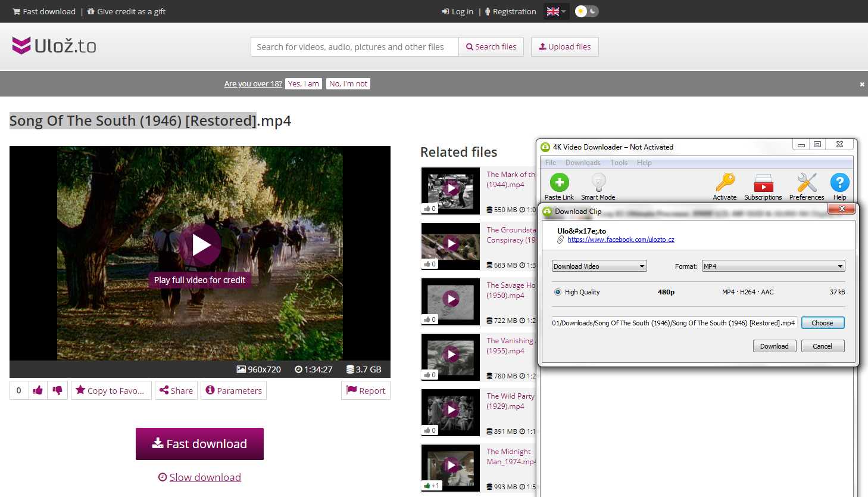Click the thumbs down dislike icon
Viewport: 868px width, 497px height.
57,390
